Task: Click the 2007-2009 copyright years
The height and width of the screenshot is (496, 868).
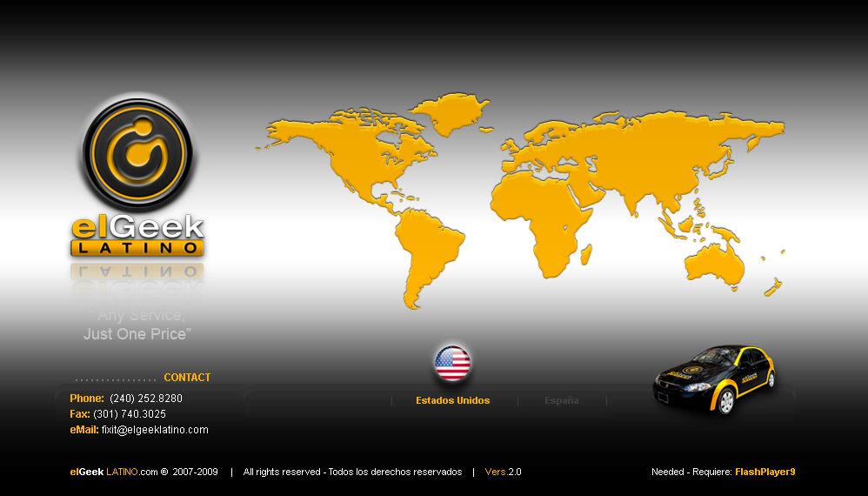Action: [x=195, y=472]
